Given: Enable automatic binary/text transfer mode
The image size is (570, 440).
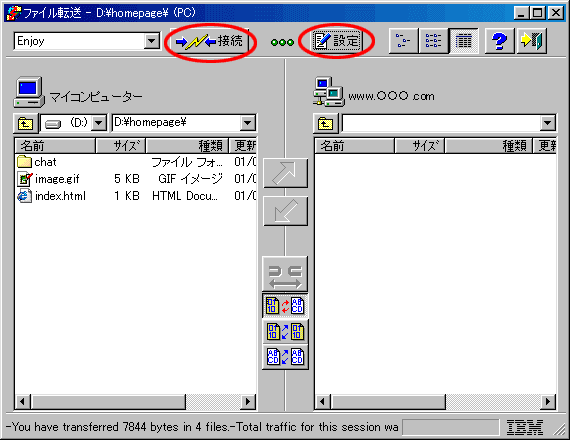Looking at the screenshot, I should click(x=285, y=305).
